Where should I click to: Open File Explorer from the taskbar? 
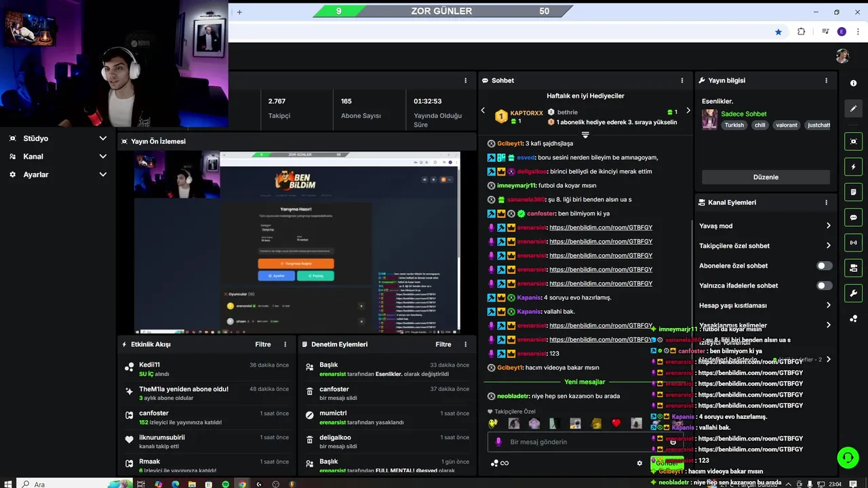193,484
